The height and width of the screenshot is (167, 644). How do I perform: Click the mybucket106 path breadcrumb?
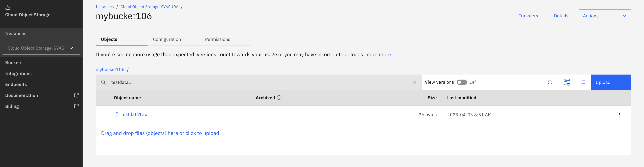[110, 69]
